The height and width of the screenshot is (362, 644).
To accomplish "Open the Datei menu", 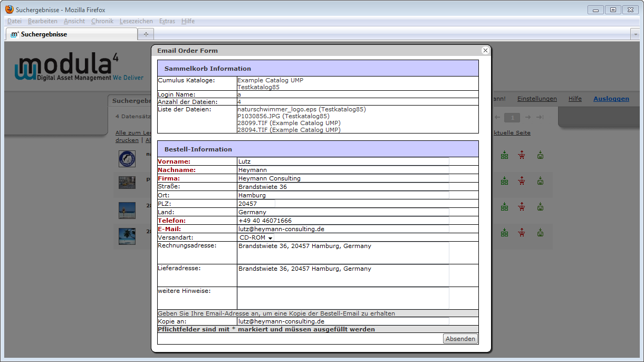I will [14, 21].
